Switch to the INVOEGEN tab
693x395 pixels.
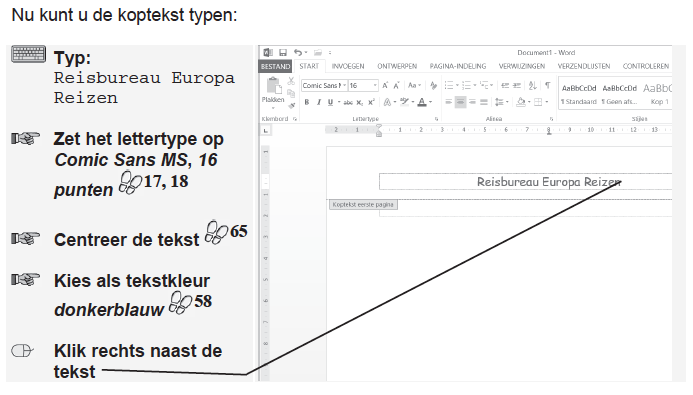click(x=348, y=66)
